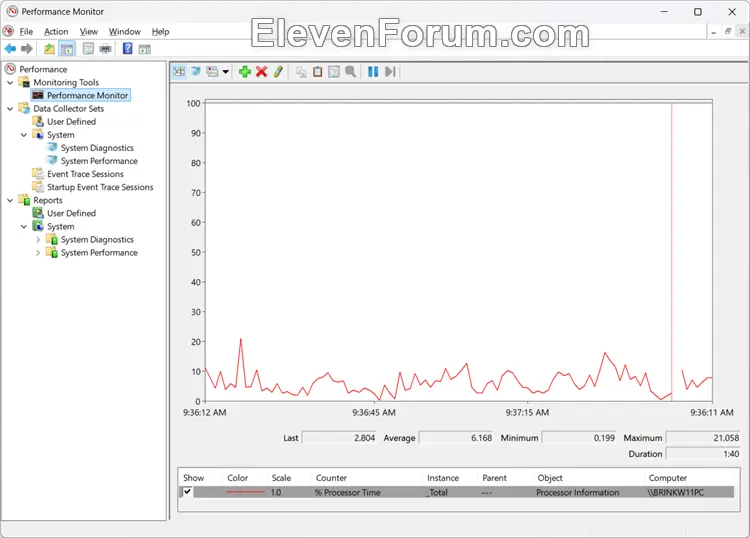The height and width of the screenshot is (538, 750).
Task: Open the File menu
Action: (x=26, y=32)
